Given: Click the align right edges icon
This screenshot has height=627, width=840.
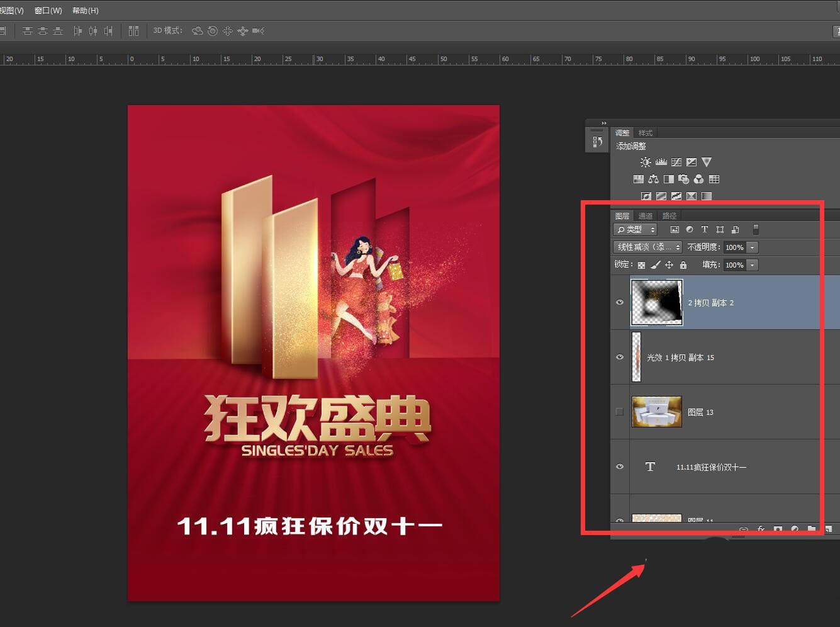Looking at the screenshot, I should [x=108, y=30].
